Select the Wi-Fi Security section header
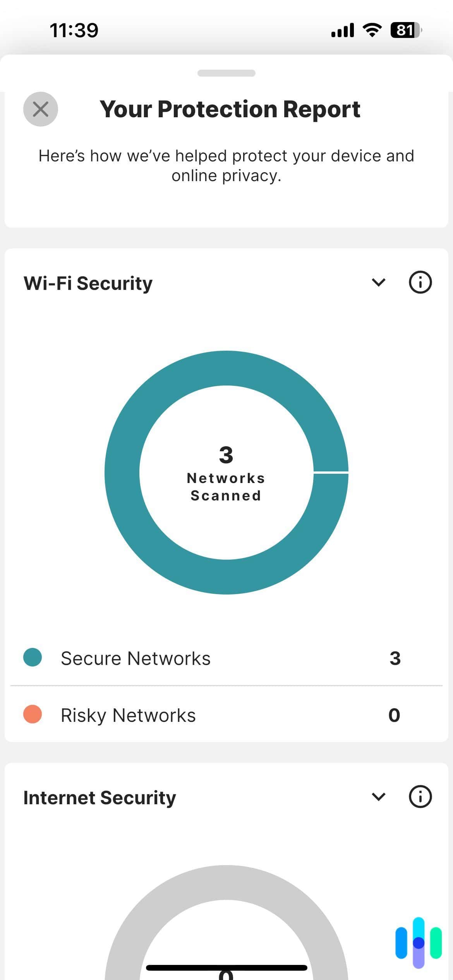 coord(88,283)
